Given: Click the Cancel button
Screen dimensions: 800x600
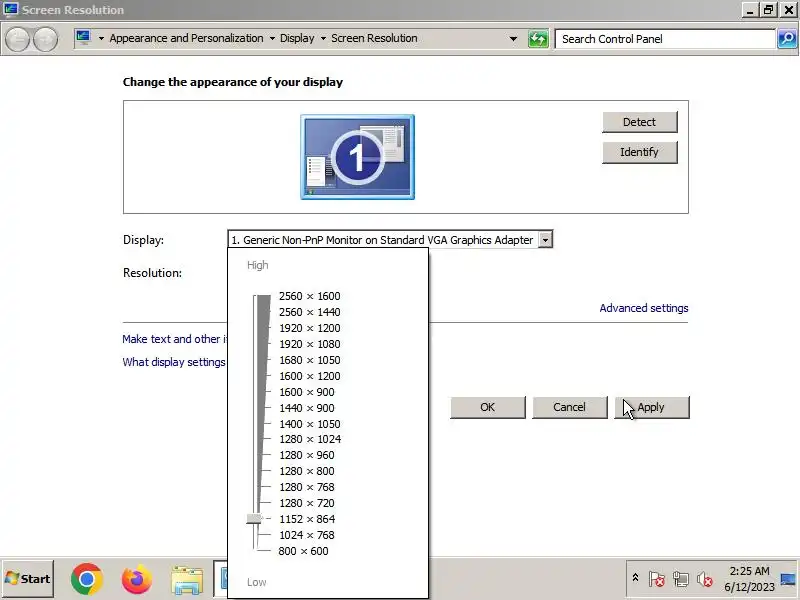Looking at the screenshot, I should point(569,407).
